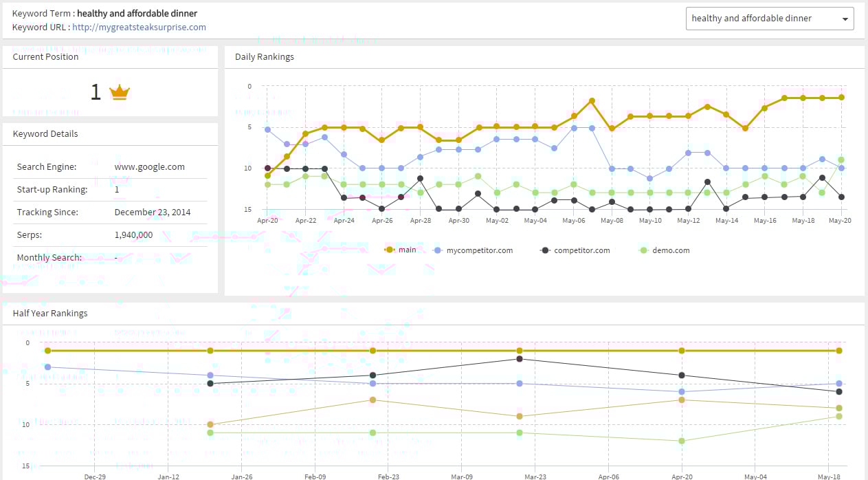Click the Daily Rankings panel title

point(265,57)
